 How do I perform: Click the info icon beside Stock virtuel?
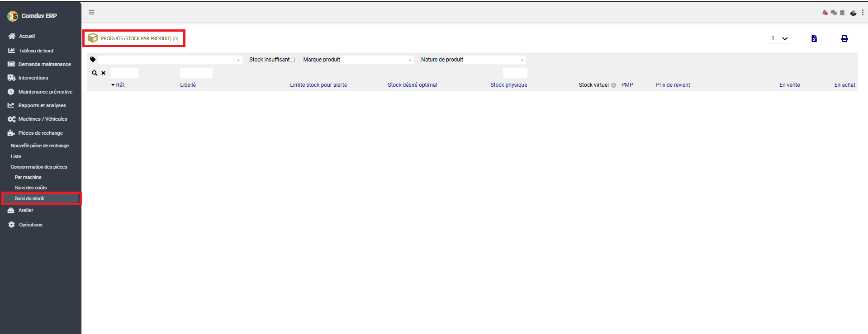click(x=614, y=85)
